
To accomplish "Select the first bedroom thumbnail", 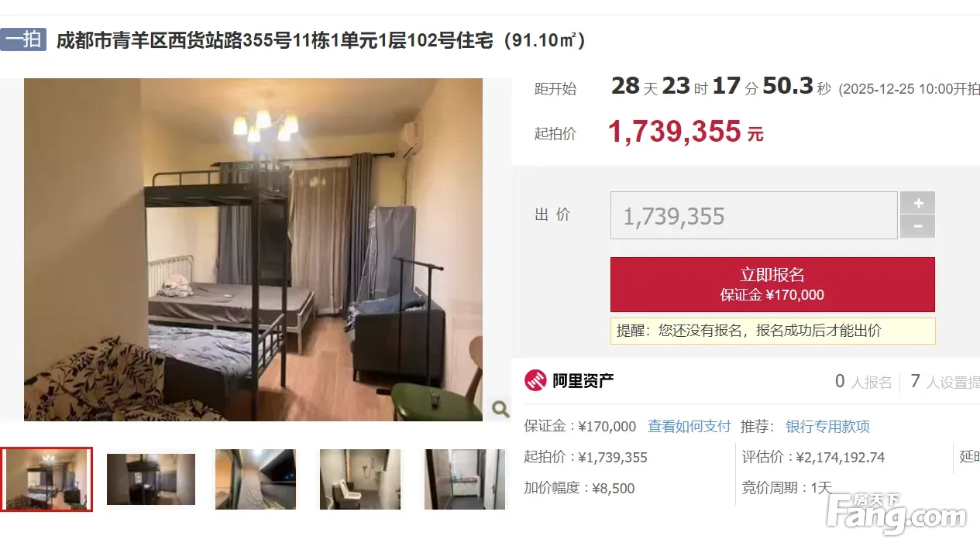I will (46, 479).
